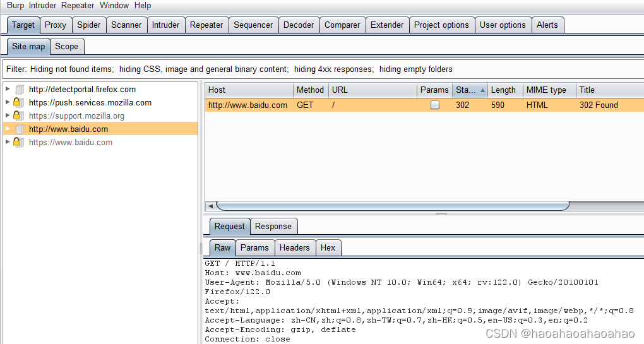
Task: Click the table horizontal scrollbar thumb
Action: pyautogui.click(x=393, y=206)
